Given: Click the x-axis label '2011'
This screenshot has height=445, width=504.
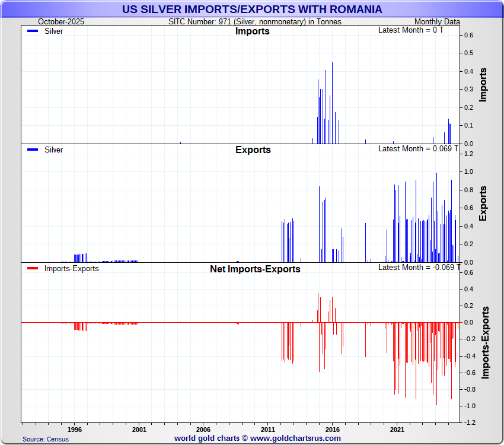Looking at the screenshot, I should click(x=268, y=430).
